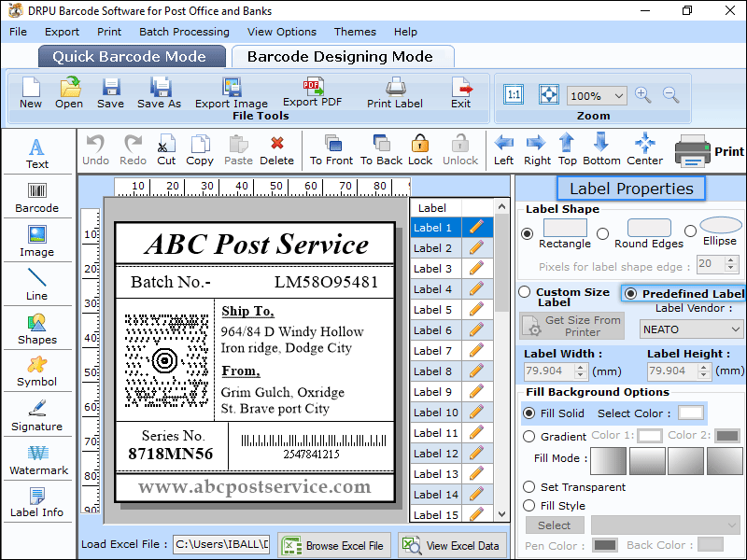Cut the selected object
Viewport: 747px width, 560px height.
[x=166, y=150]
